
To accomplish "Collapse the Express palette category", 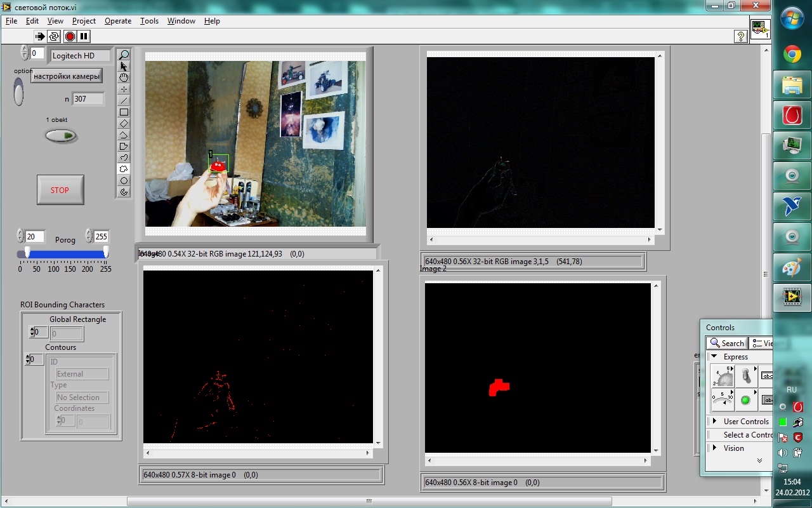I will pos(714,357).
